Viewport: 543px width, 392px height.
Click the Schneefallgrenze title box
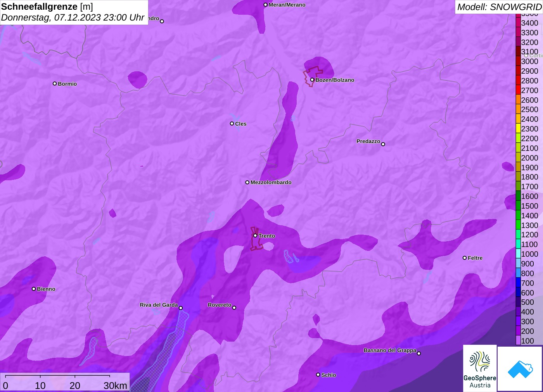pyautogui.click(x=74, y=12)
